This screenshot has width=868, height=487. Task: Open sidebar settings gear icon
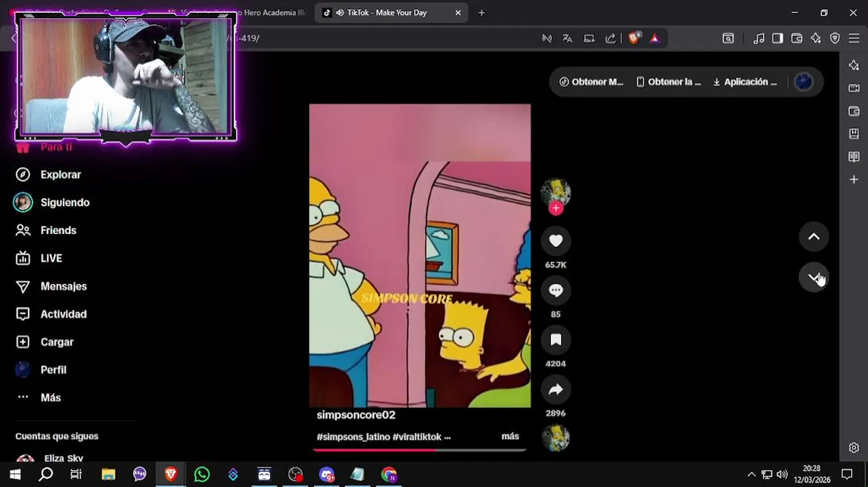point(854,448)
